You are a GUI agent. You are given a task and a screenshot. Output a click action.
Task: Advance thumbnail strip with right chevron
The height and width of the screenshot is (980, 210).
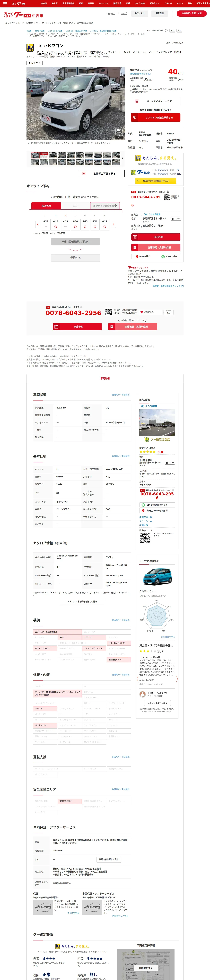coord(123,158)
